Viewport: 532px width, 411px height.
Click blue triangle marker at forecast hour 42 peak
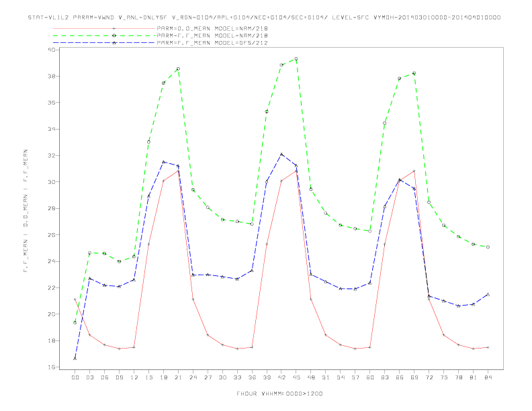[x=281, y=154]
